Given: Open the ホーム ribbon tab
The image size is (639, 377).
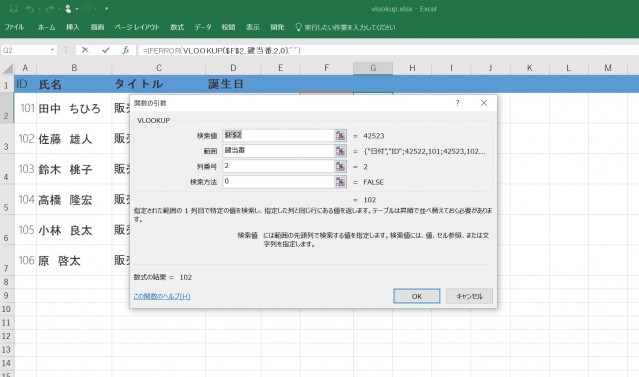Looking at the screenshot, I should tap(46, 27).
